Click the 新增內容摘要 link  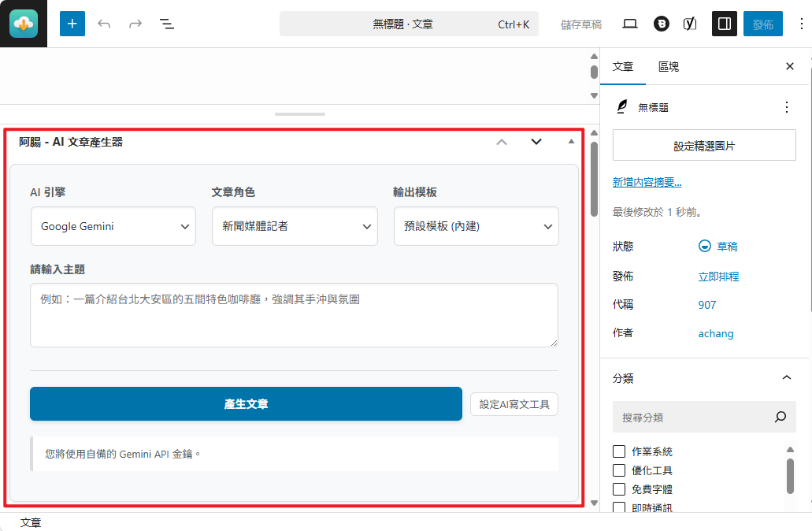(x=647, y=182)
